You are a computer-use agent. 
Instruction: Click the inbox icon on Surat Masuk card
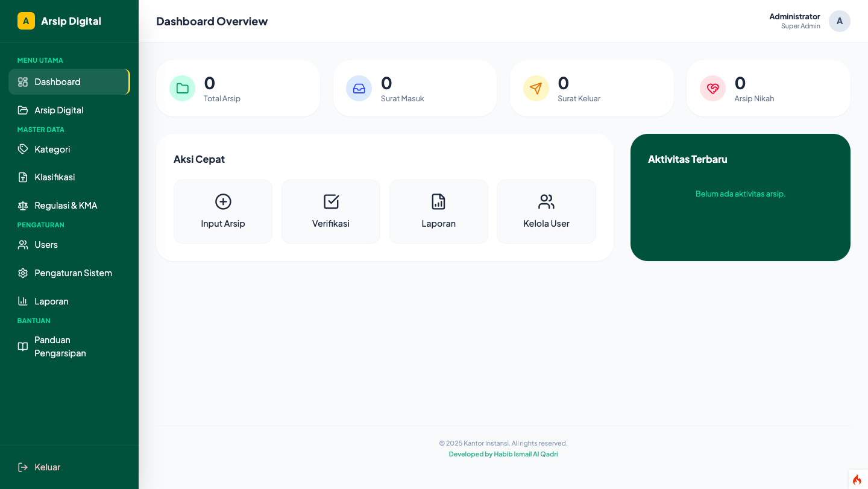(x=359, y=88)
